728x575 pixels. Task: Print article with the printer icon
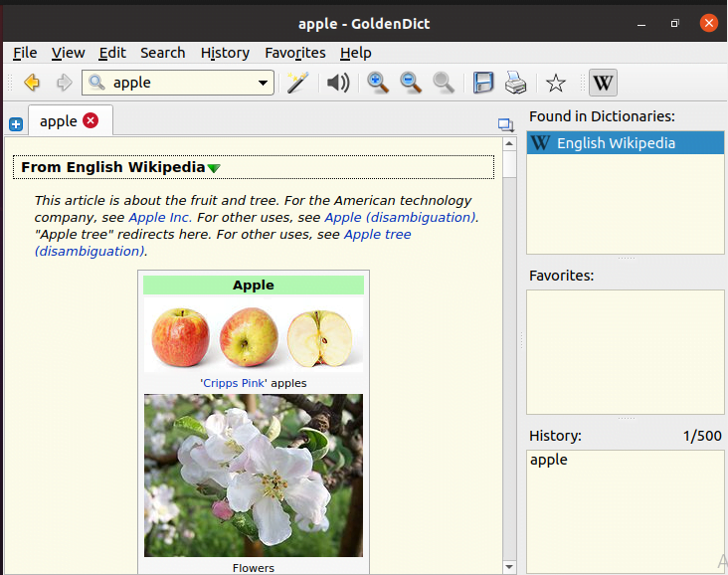(515, 83)
